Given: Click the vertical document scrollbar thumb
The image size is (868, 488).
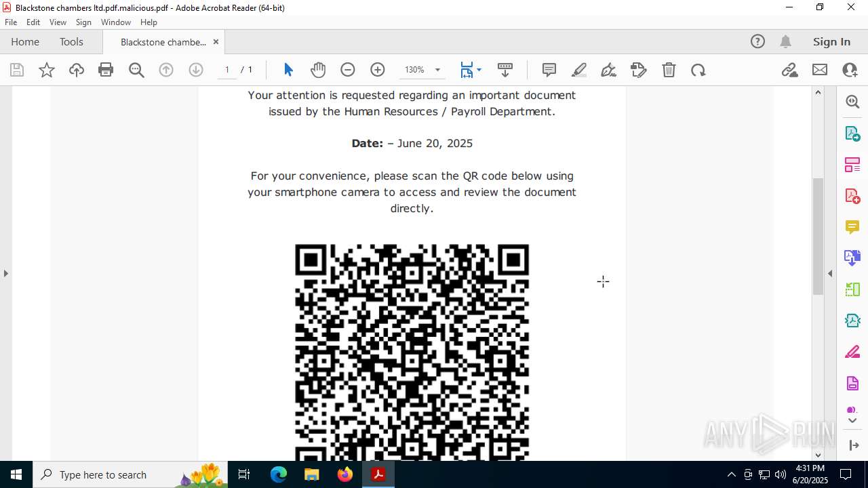Looking at the screenshot, I should click(x=818, y=236).
